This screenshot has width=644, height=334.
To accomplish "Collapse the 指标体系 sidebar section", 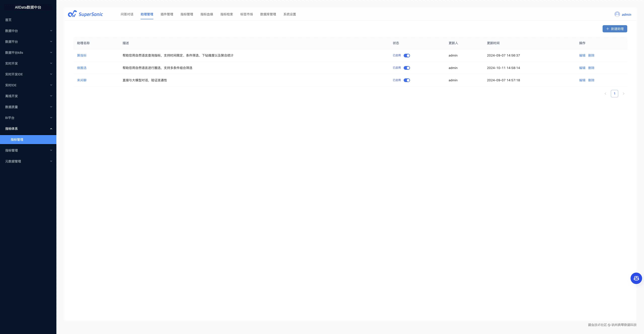I will pyautogui.click(x=28, y=129).
